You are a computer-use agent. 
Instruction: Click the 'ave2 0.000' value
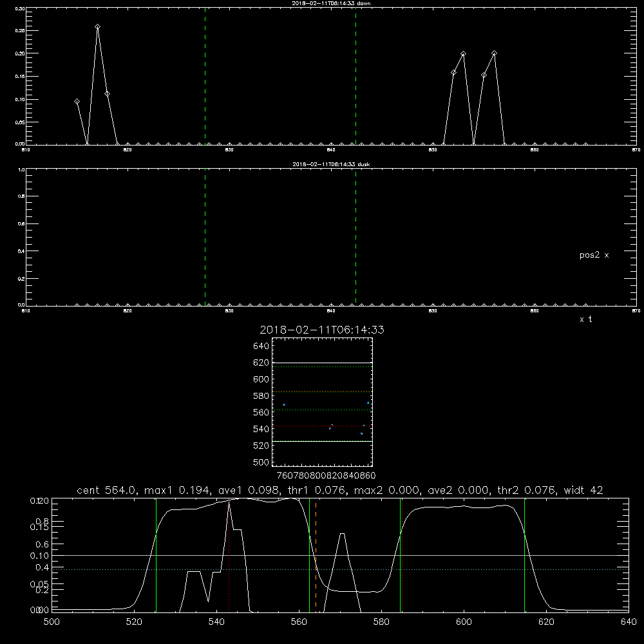pos(459,490)
